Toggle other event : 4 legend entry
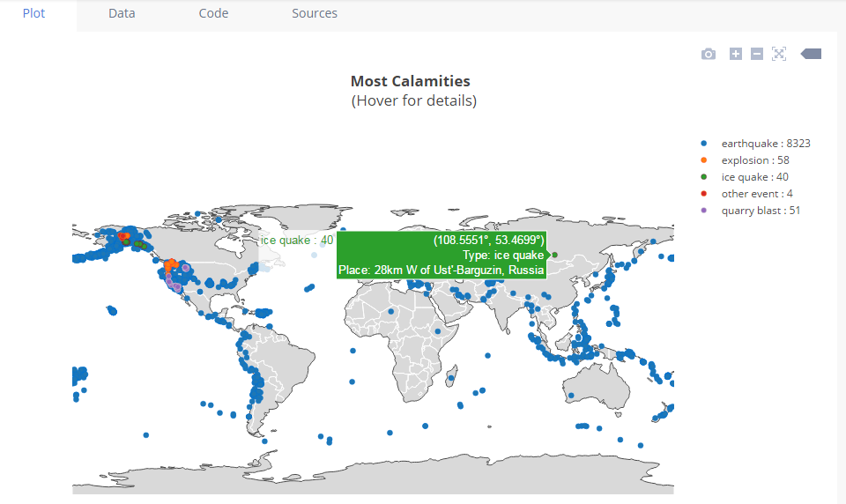This screenshot has width=846, height=504. tap(747, 194)
